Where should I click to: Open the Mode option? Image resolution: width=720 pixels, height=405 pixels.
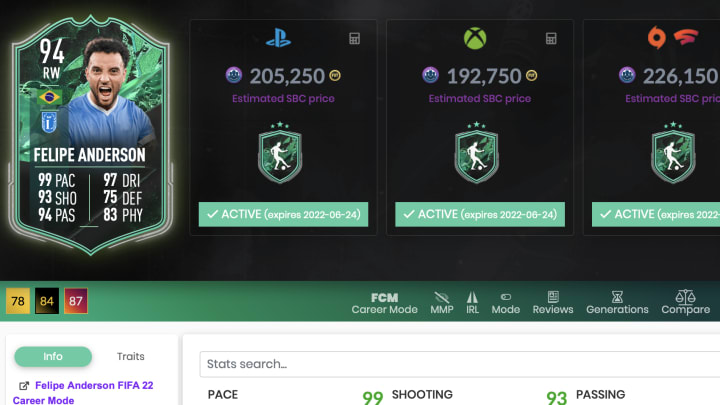pos(506,304)
